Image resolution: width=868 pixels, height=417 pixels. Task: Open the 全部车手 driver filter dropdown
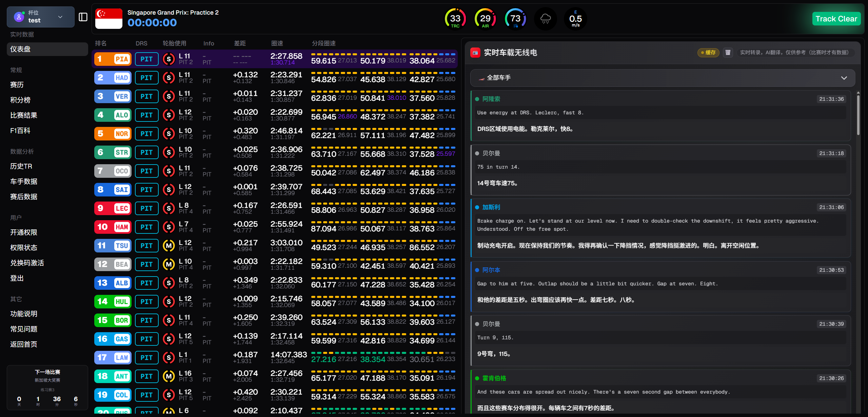(x=662, y=78)
